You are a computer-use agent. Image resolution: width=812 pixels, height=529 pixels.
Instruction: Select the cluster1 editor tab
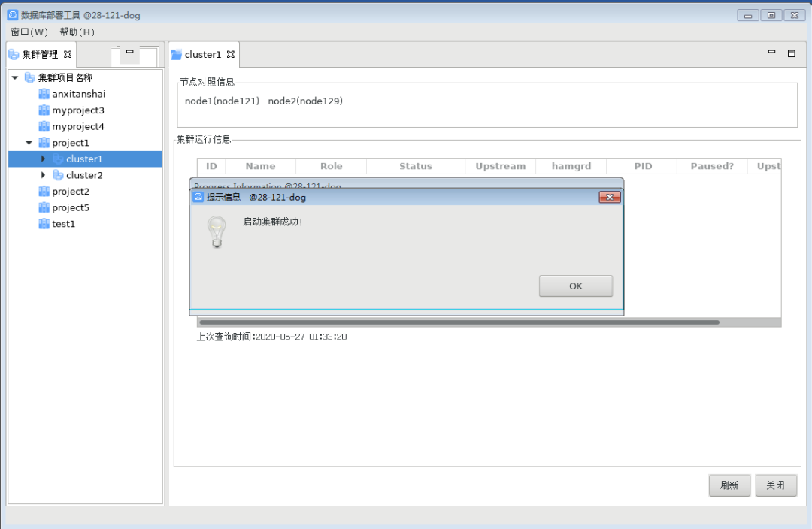tap(203, 54)
